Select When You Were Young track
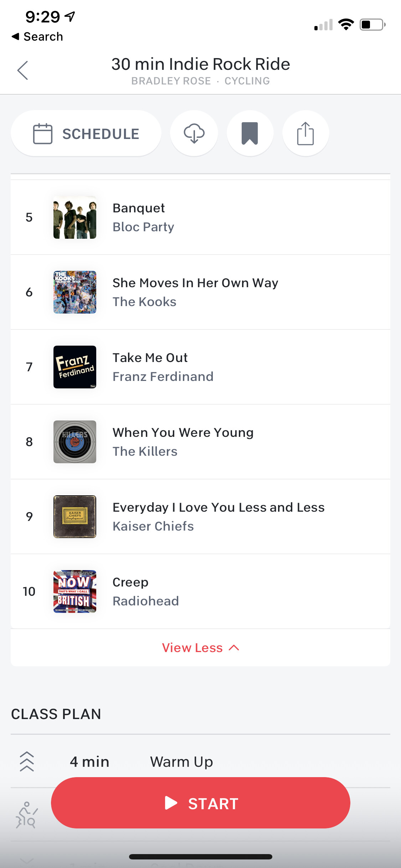Image resolution: width=401 pixels, height=868 pixels. tap(183, 441)
